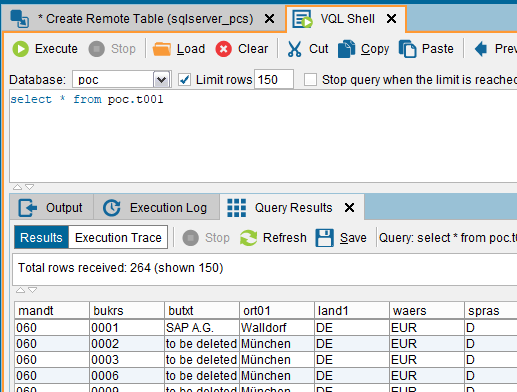Viewport: 517px width, 392px height.
Task: Enable Stop query when limit is reached
Action: click(310, 80)
